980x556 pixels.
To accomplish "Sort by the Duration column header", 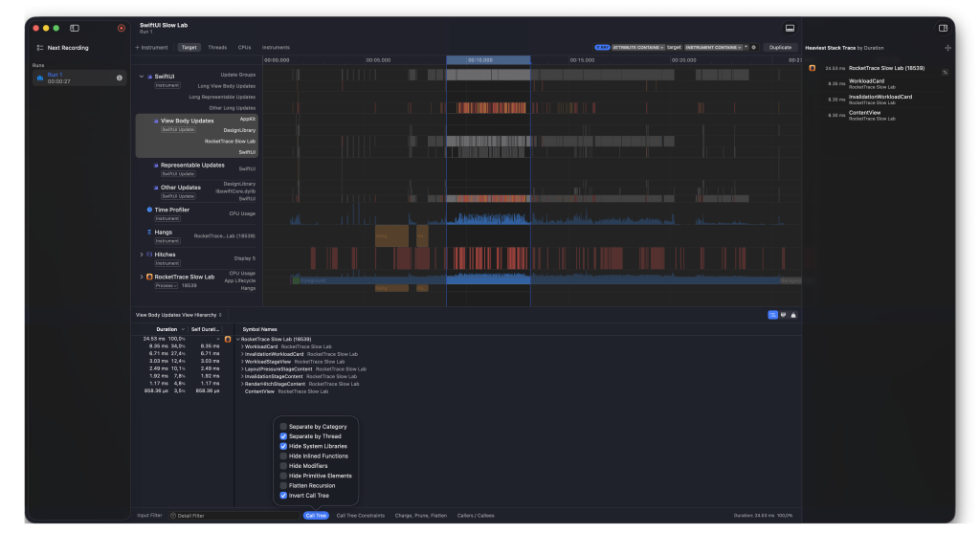I will click(167, 329).
